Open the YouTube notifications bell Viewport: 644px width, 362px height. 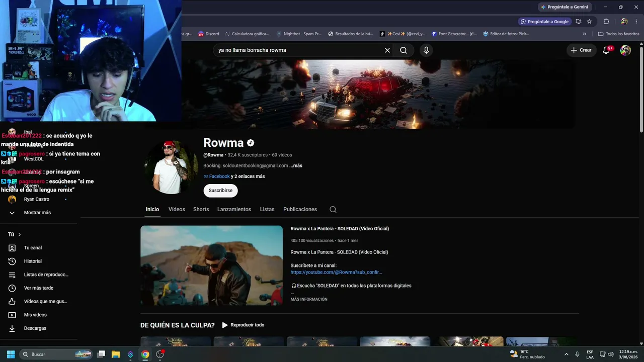[607, 50]
